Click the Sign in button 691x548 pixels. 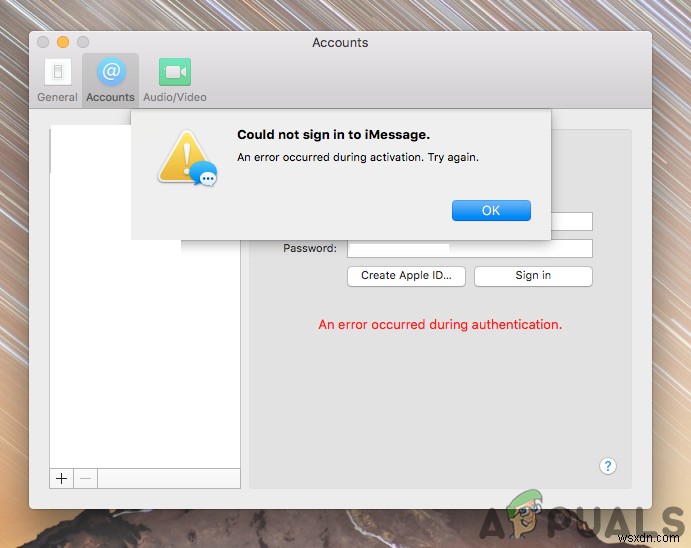coord(533,276)
